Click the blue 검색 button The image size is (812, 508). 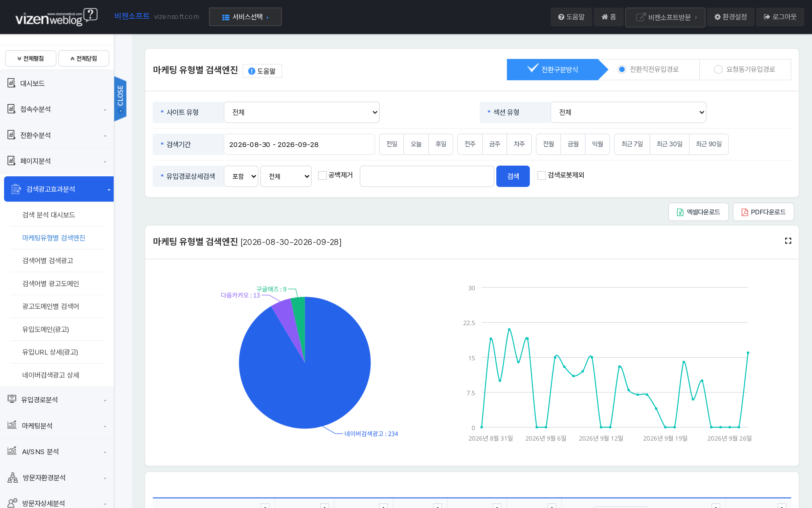[x=513, y=176]
